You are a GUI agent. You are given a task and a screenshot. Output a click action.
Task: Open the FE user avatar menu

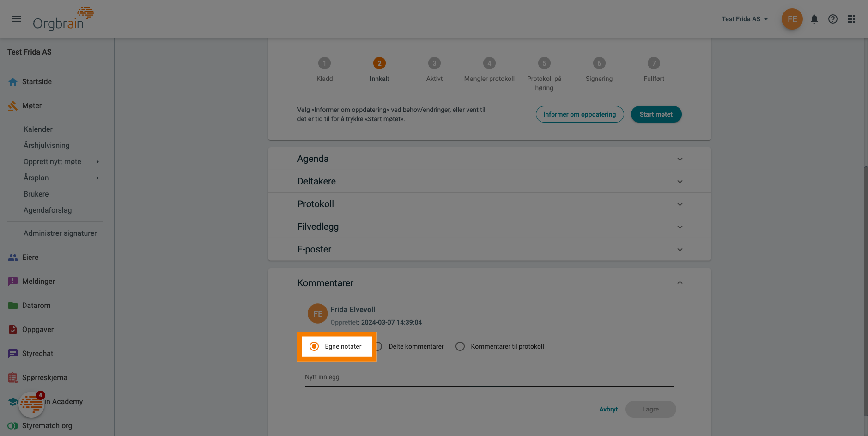(x=792, y=19)
